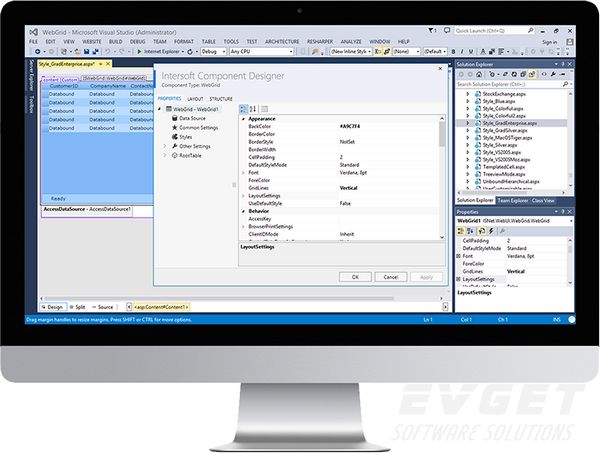Click Property Pages icon in Component Designer

pyautogui.click(x=264, y=109)
